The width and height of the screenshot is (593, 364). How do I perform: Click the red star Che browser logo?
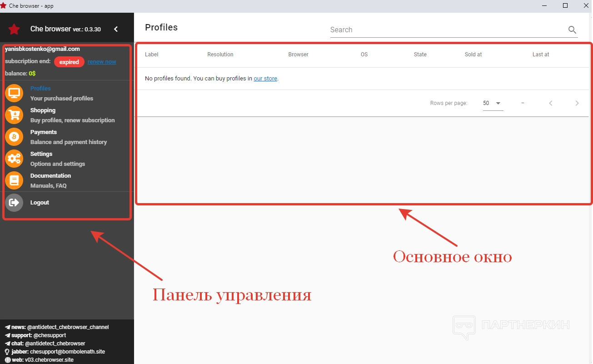[x=14, y=30]
